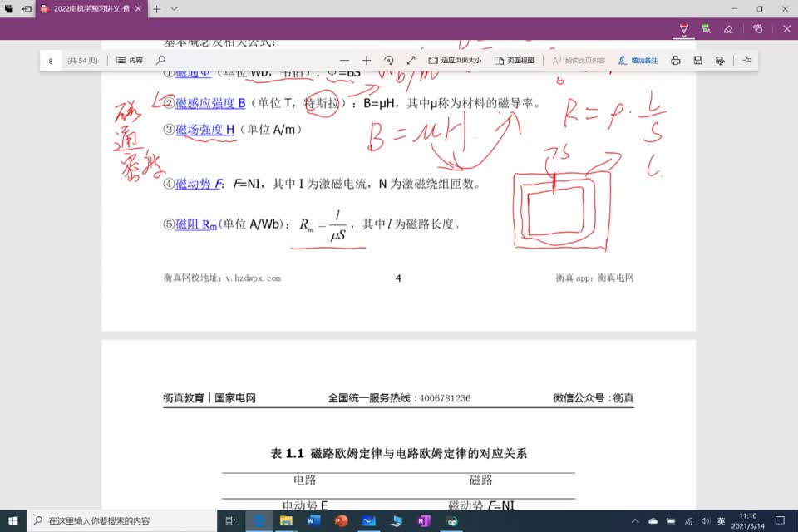Open a new browser tab

pos(157,8)
